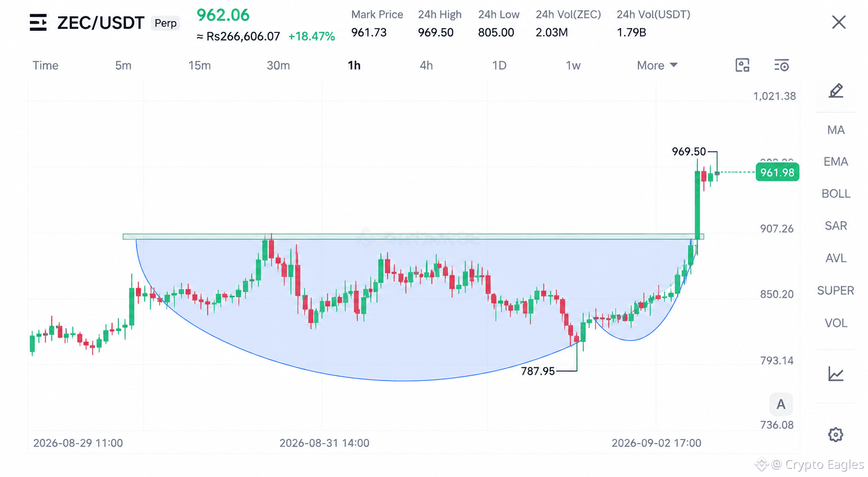Open chart display settings list icon
Image resolution: width=868 pixels, height=477 pixels.
click(x=781, y=65)
